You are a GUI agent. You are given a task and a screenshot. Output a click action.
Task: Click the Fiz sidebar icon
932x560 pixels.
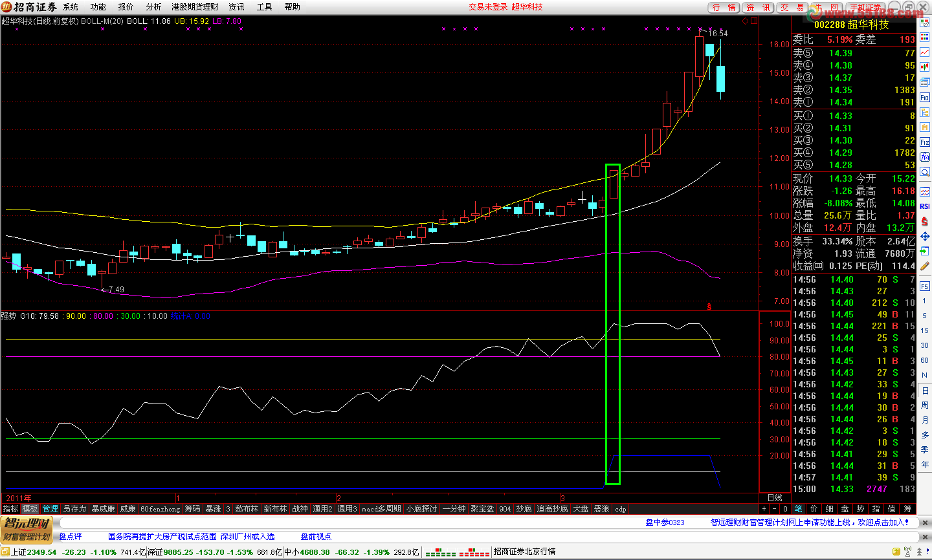[924, 142]
